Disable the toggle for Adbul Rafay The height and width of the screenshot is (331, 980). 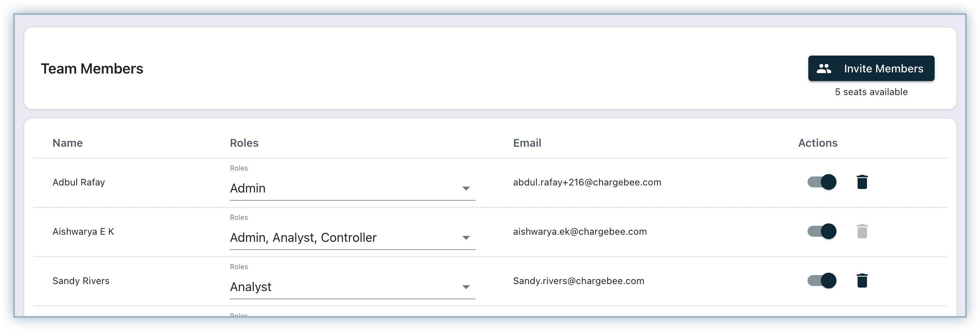822,182
